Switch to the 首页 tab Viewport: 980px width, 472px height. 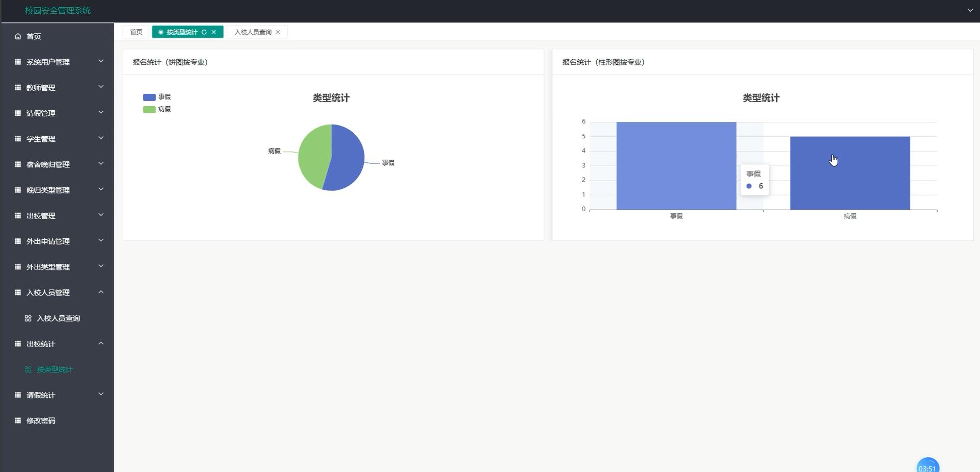(x=135, y=32)
